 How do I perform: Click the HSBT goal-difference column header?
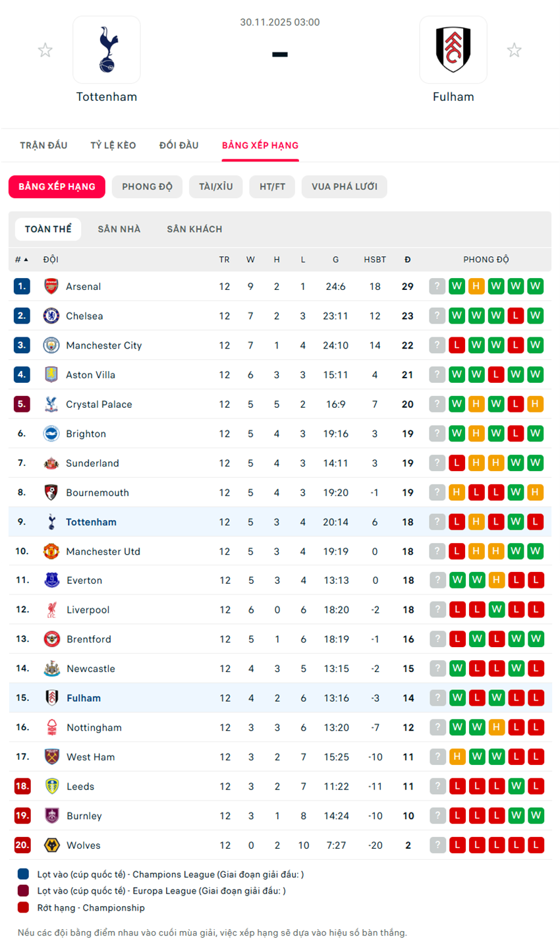pos(375,260)
